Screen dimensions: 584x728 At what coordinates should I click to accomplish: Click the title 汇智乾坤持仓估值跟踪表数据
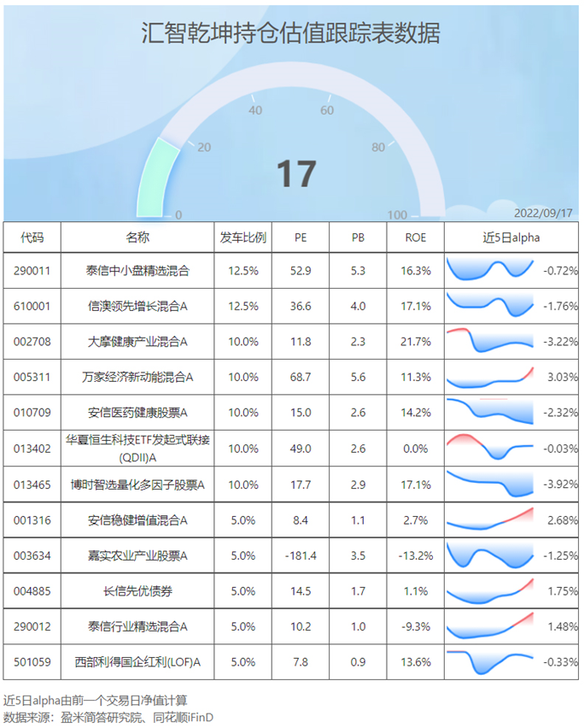[x=290, y=33]
